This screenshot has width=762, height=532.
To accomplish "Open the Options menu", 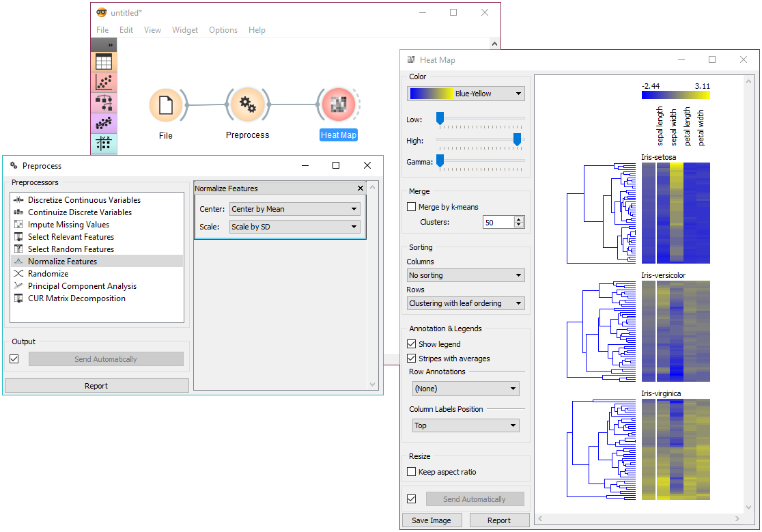I will tap(223, 30).
